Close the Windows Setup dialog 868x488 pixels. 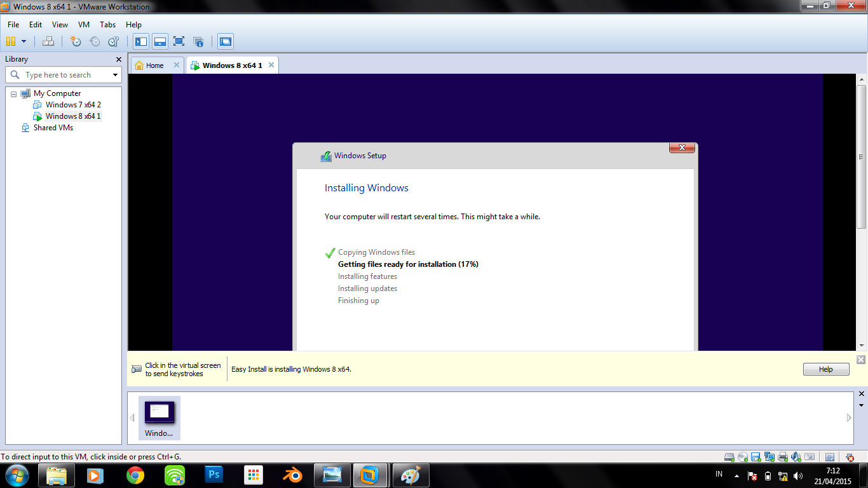click(x=682, y=147)
